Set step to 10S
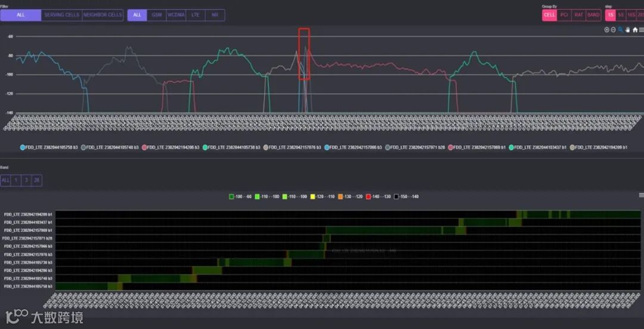This screenshot has width=644, height=329. click(631, 15)
